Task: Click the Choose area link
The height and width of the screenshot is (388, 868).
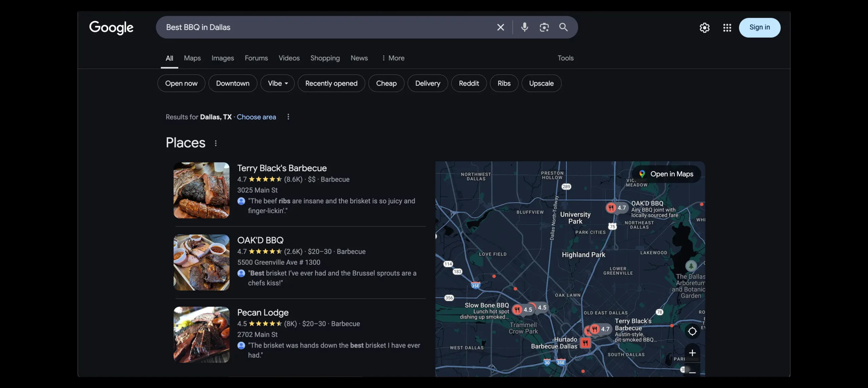Action: coord(256,117)
